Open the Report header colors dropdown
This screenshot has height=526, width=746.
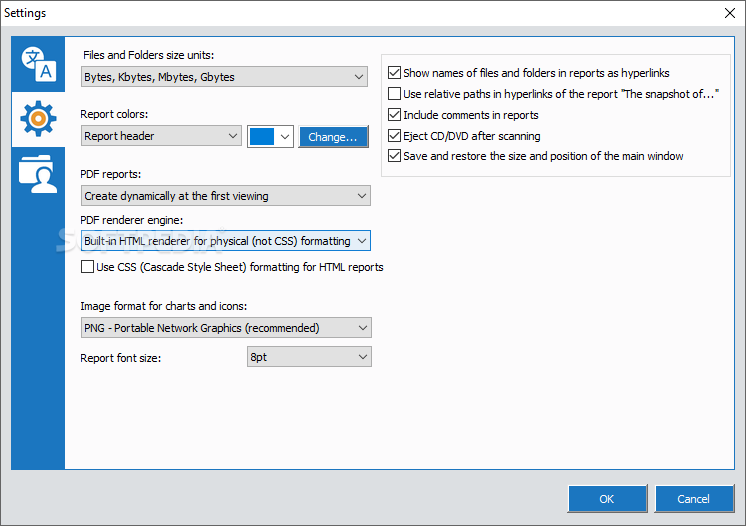[x=161, y=136]
